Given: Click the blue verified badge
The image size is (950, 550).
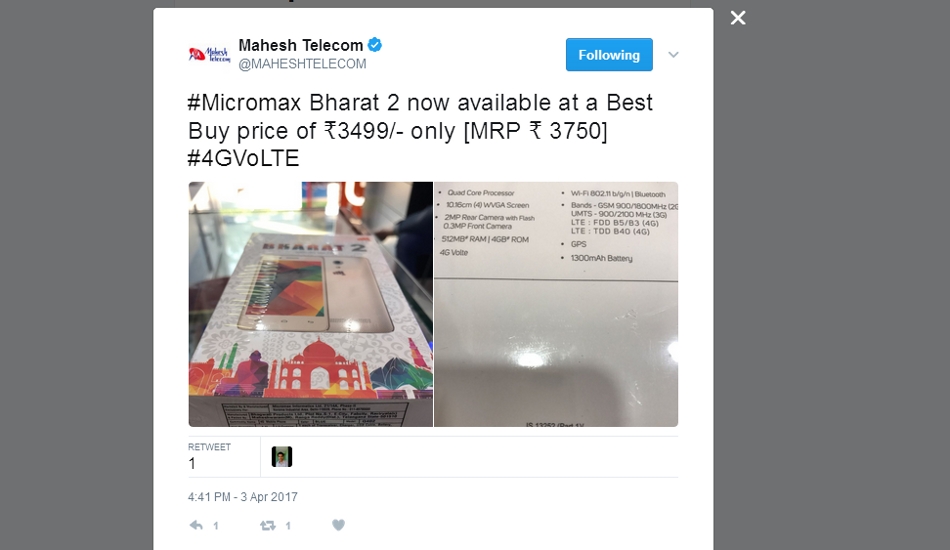Looking at the screenshot, I should click(x=375, y=45).
